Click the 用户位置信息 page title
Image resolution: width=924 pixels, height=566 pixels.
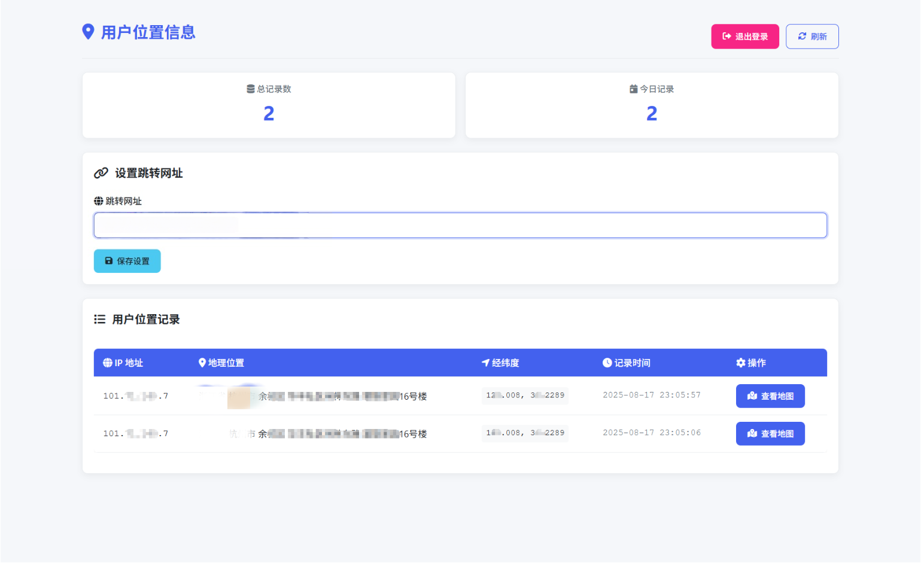point(148,32)
